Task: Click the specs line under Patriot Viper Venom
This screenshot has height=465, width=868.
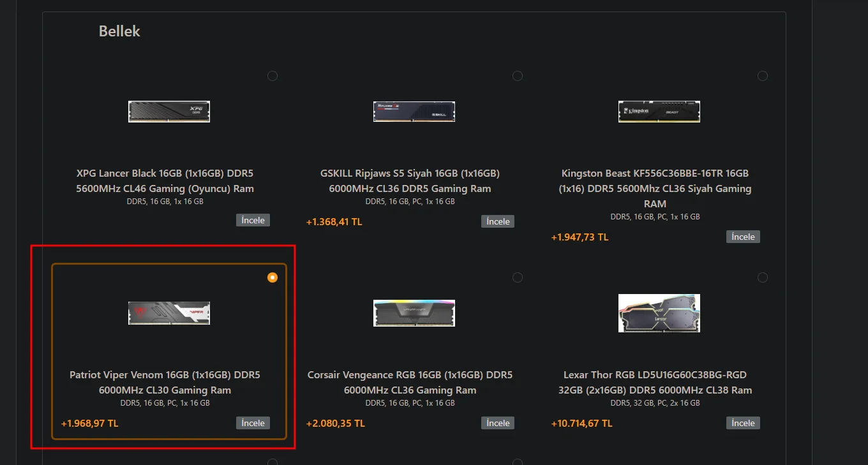Action: tap(165, 403)
